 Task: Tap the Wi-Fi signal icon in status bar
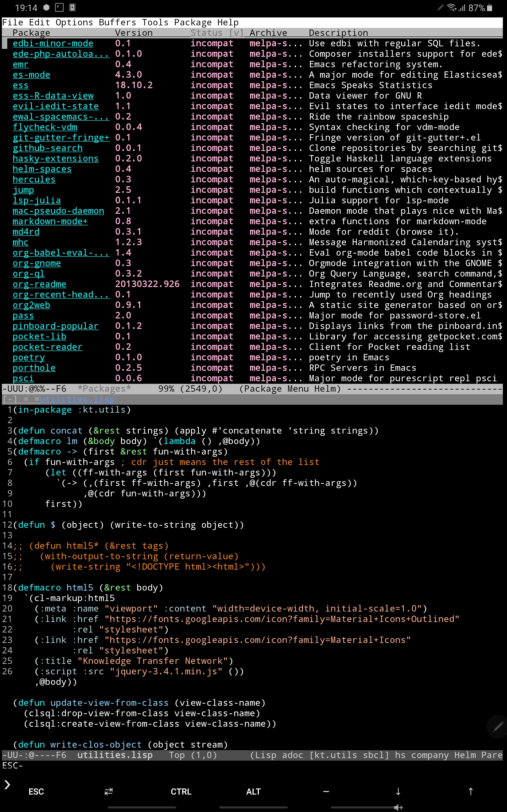click(451, 7)
